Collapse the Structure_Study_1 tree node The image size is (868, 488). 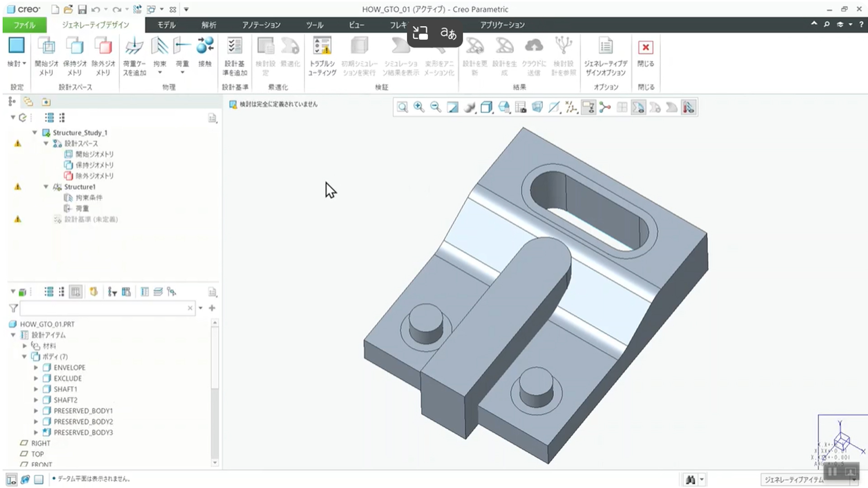click(x=35, y=132)
